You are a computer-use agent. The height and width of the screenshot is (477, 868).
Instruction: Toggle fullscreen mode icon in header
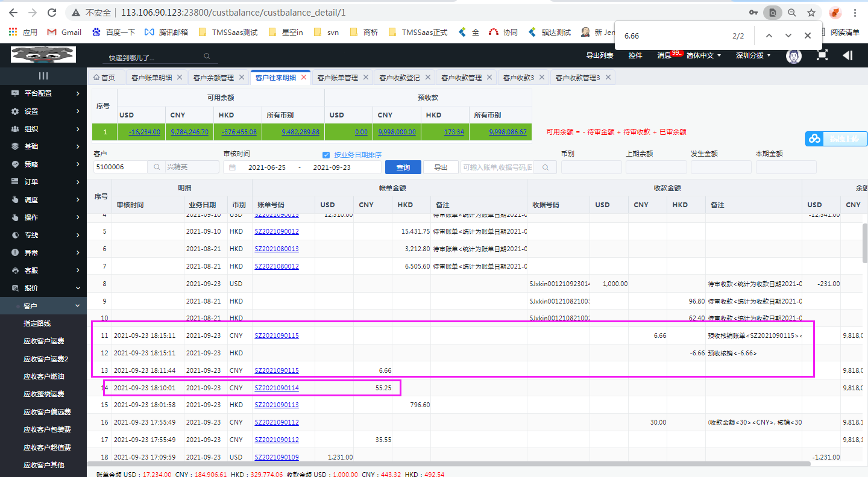tap(822, 55)
